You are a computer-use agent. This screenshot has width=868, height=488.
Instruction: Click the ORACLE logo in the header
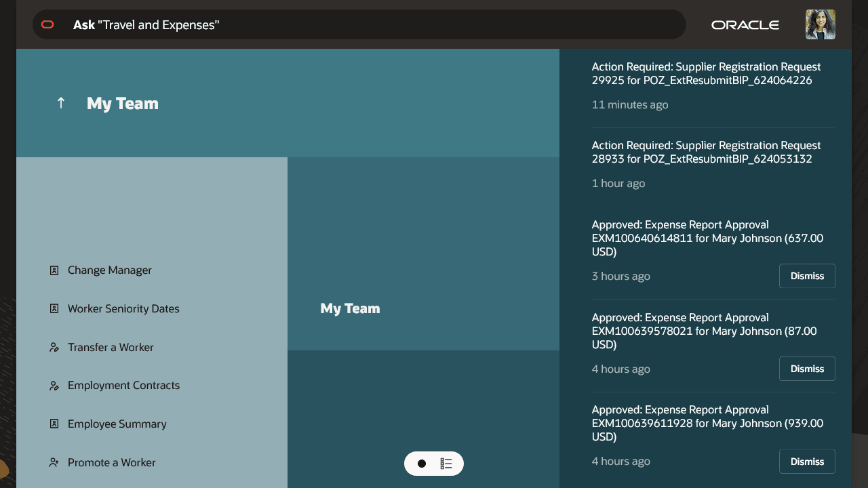745,24
